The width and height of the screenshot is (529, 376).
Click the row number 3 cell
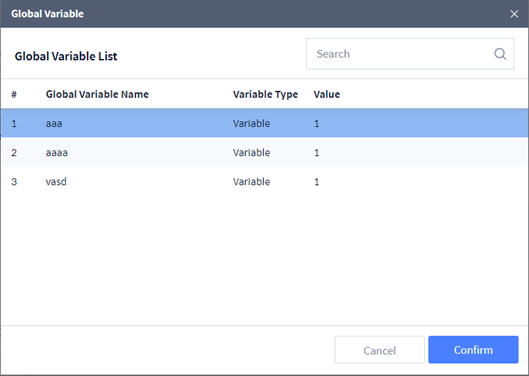point(14,182)
